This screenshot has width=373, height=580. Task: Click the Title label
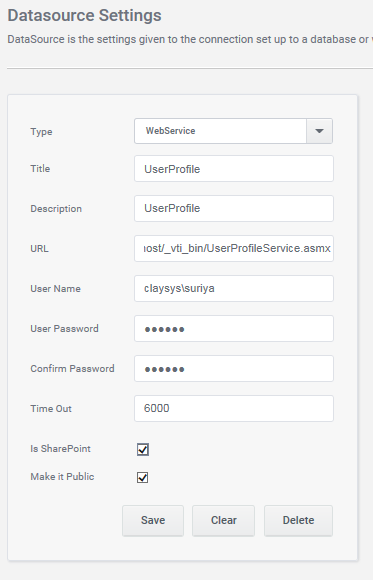40,169
